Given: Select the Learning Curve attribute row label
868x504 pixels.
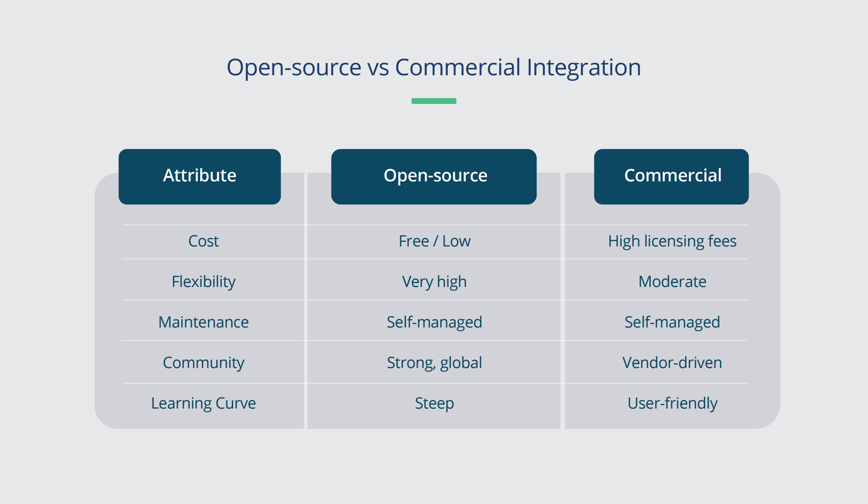Looking at the screenshot, I should 203,403.
